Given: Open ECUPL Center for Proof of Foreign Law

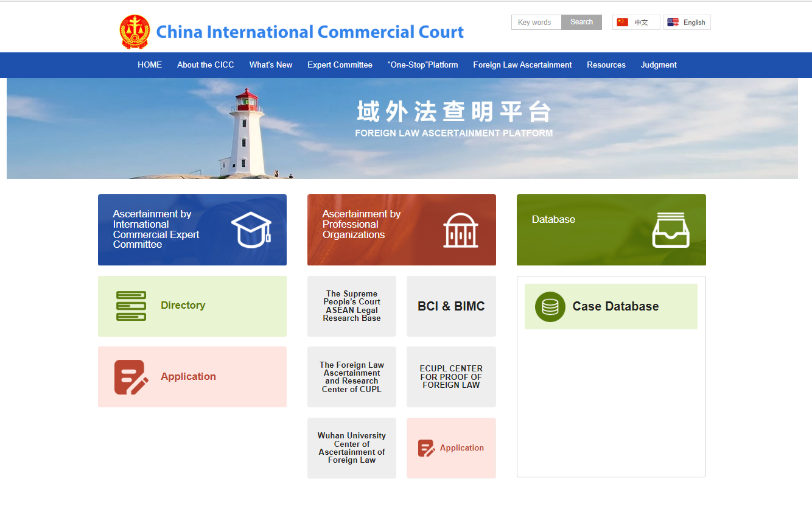Looking at the screenshot, I should 451,377.
